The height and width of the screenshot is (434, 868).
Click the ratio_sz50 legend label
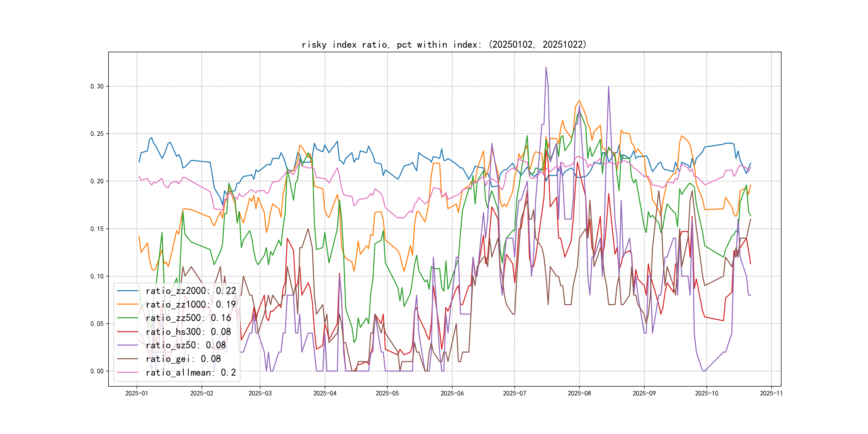(x=186, y=345)
